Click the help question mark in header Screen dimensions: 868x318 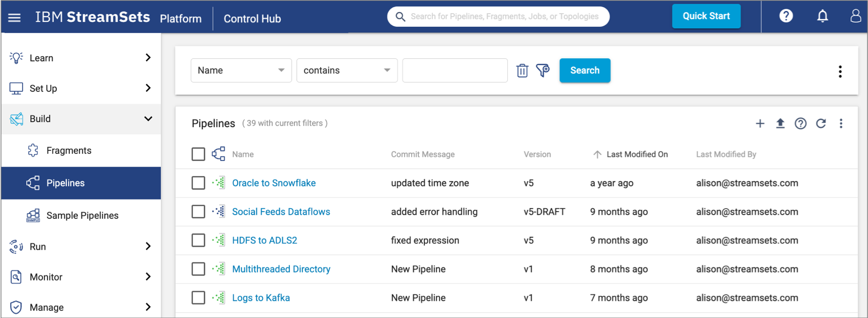786,16
